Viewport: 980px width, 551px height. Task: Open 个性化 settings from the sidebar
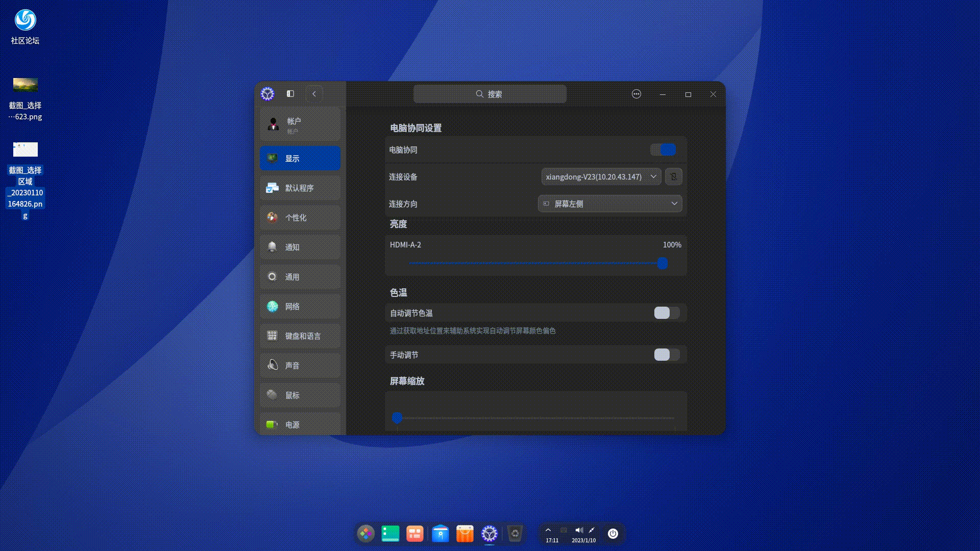(x=300, y=217)
